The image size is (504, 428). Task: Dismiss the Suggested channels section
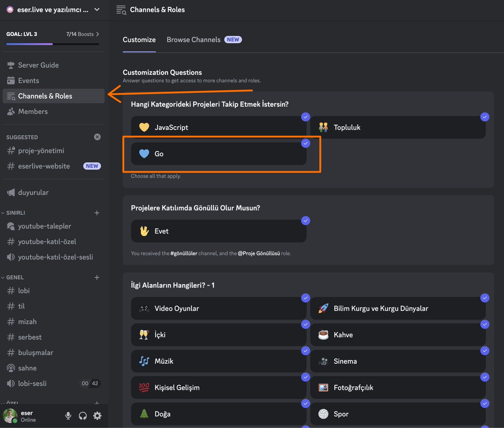tap(97, 137)
